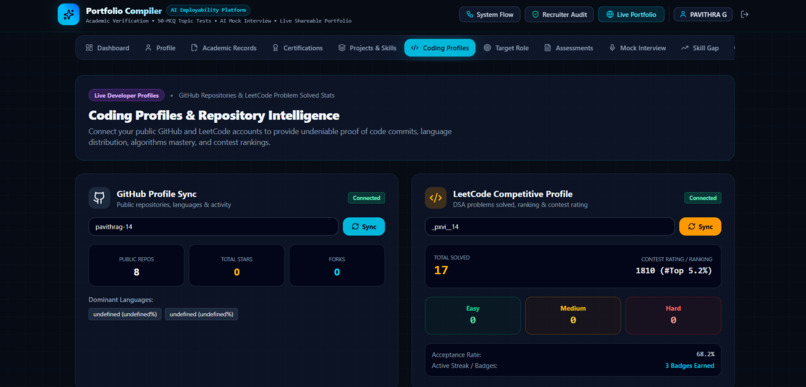Click the Projects & Skills layers icon
This screenshot has height=387, width=806.
pos(341,48)
